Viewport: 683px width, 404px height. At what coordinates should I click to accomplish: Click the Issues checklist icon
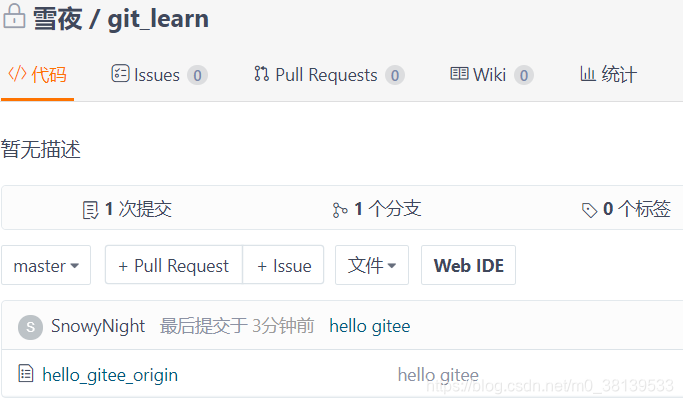120,73
